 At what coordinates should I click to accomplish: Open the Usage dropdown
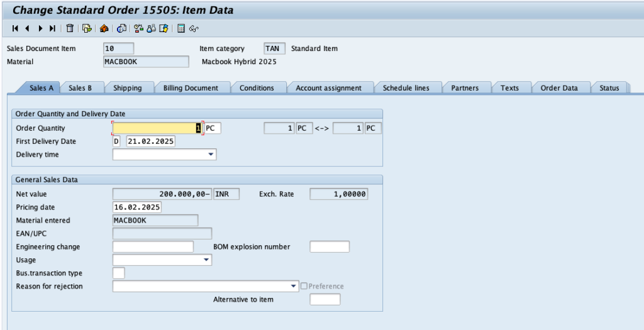click(x=206, y=260)
